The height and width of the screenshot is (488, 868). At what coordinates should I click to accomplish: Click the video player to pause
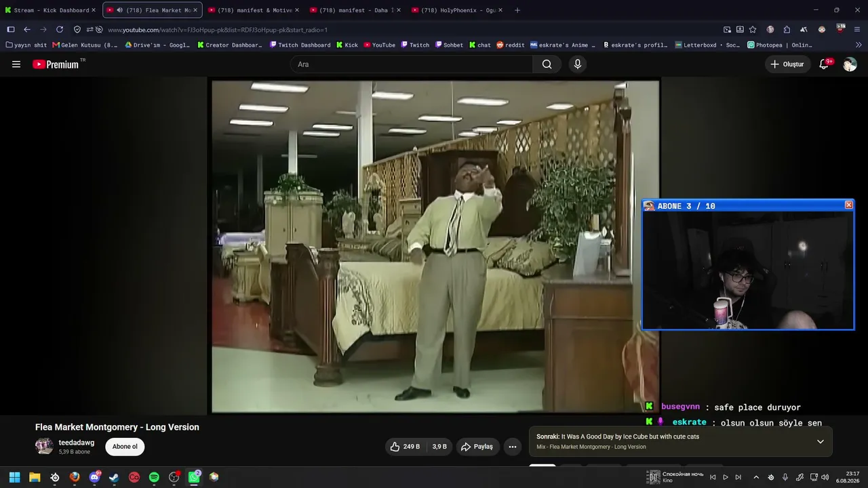(x=435, y=247)
